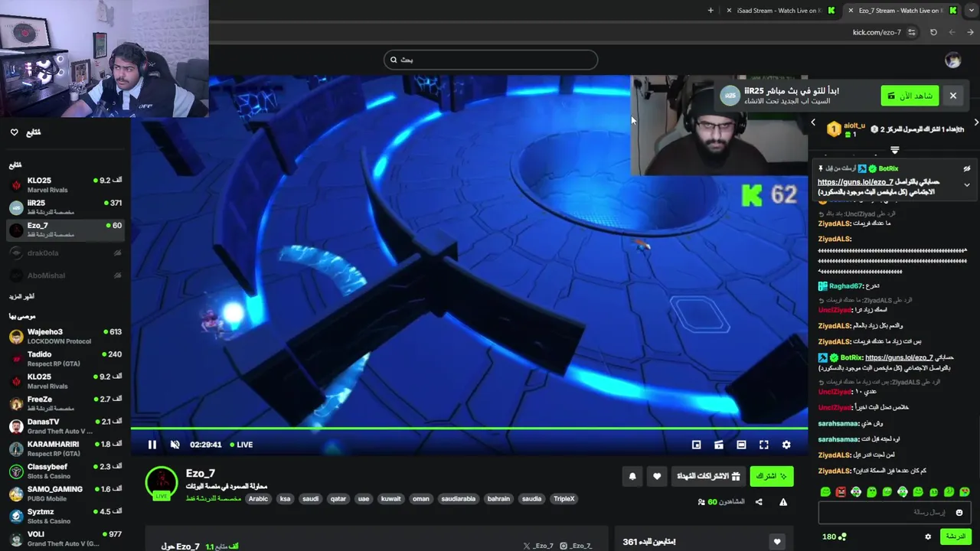Open the video player settings gear
The image size is (980, 551).
786,445
